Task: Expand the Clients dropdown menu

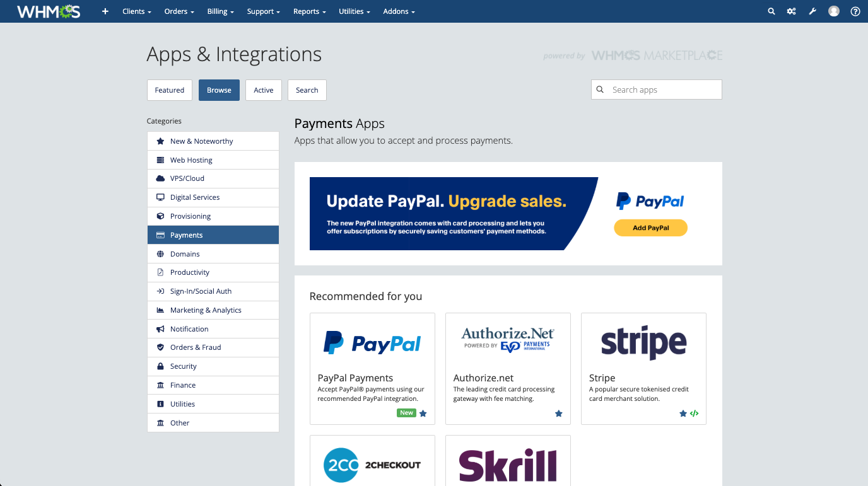Action: tap(136, 11)
